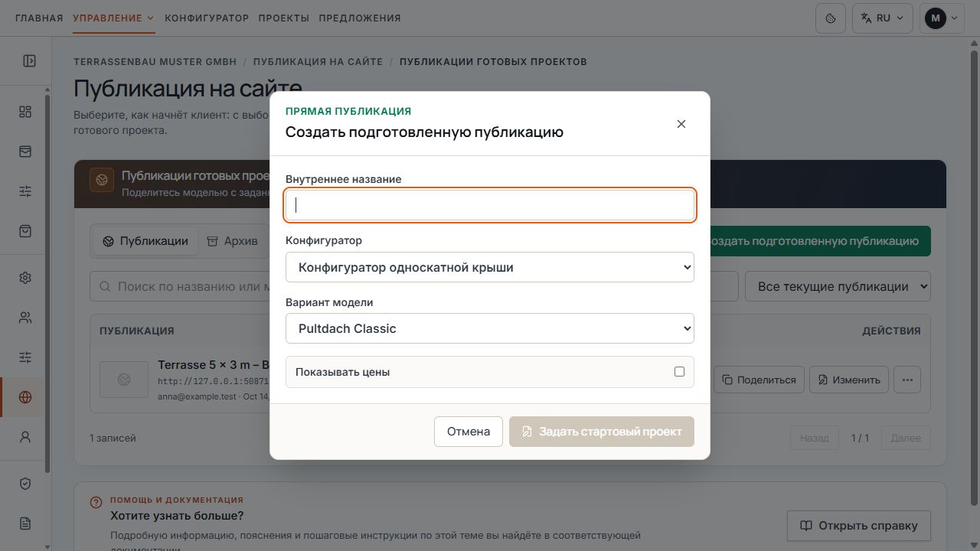Open the document icon in sidebar
The image size is (980, 551).
[x=25, y=523]
